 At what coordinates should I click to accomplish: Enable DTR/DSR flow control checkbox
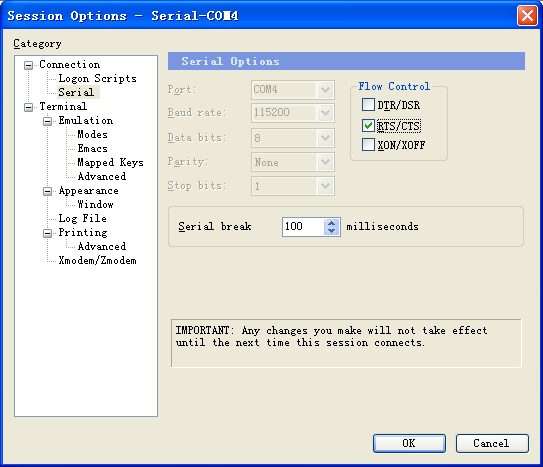(368, 105)
